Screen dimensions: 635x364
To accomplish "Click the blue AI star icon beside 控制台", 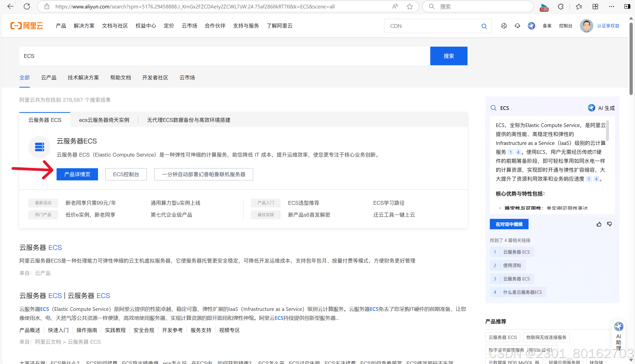I will [x=532, y=26].
